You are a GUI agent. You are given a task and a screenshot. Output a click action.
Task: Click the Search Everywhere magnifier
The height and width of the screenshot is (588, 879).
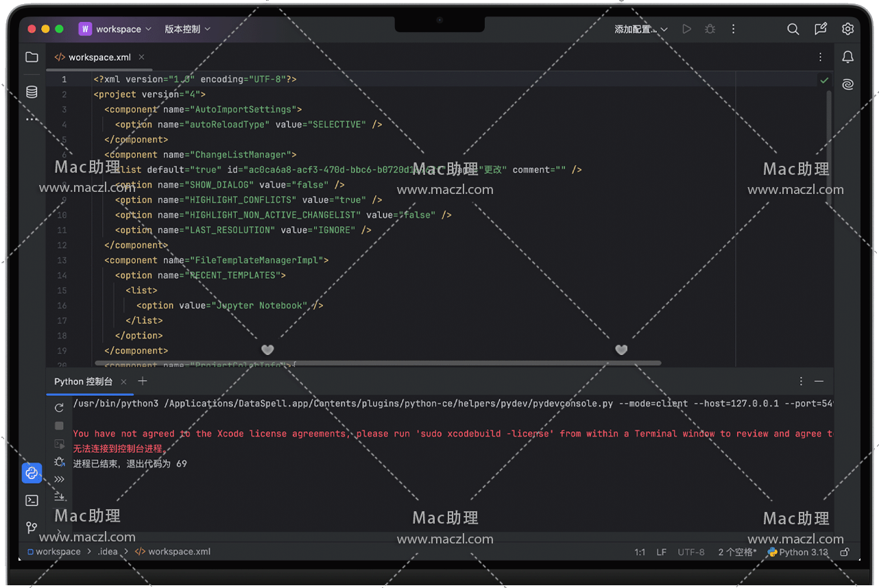point(793,29)
